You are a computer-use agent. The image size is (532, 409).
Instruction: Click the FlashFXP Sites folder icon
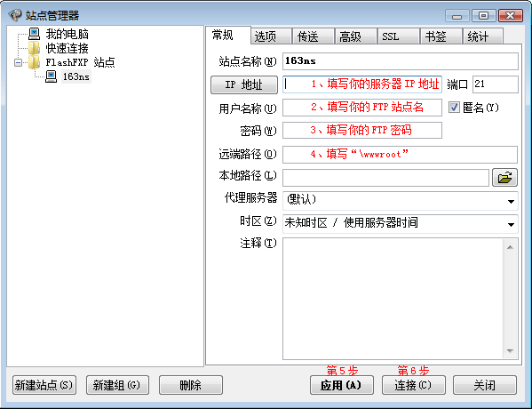pos(34,62)
